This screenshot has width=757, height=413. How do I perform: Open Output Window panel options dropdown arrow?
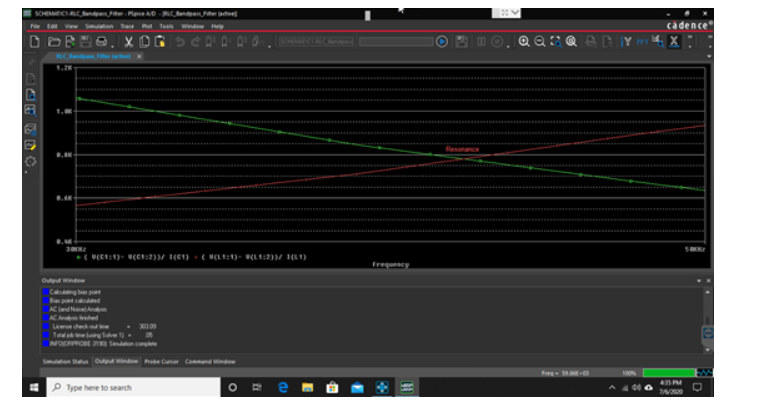[699, 281]
